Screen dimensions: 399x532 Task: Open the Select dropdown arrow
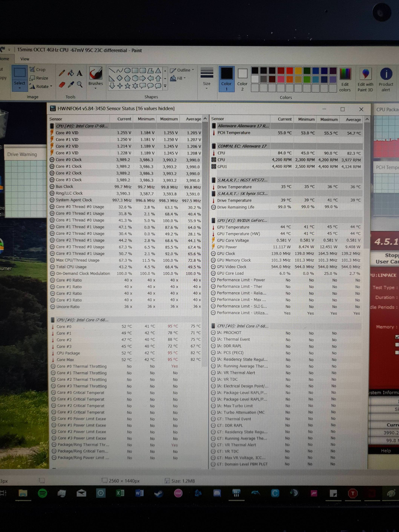[x=19, y=88]
